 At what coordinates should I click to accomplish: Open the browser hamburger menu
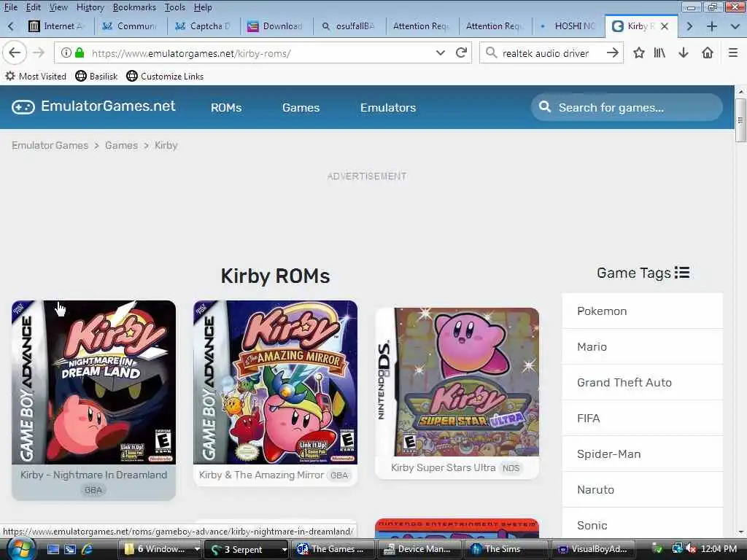(x=732, y=52)
